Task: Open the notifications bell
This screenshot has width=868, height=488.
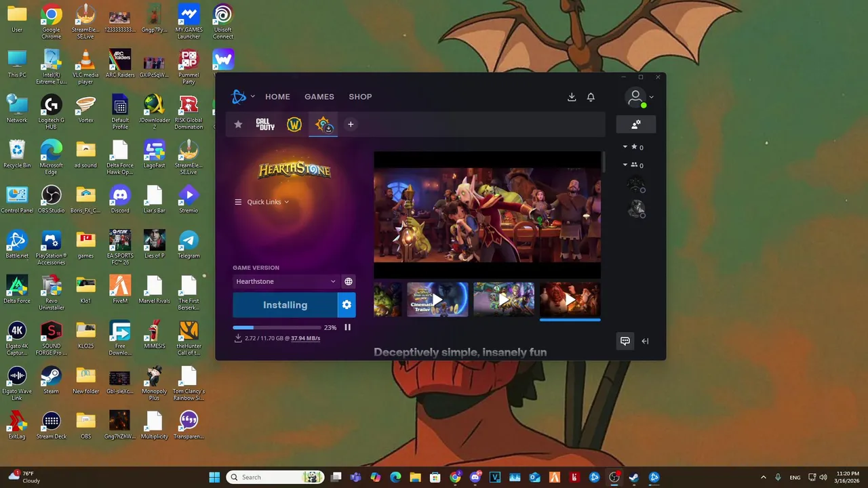Action: 591,97
